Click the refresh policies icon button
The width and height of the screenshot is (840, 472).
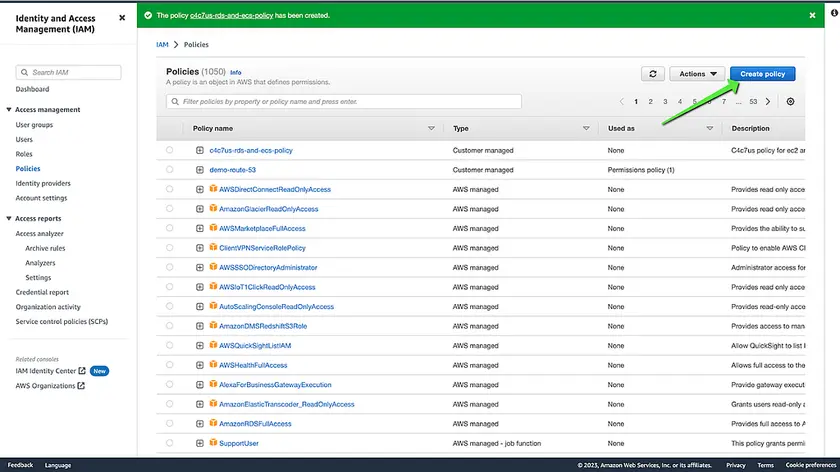pos(652,74)
